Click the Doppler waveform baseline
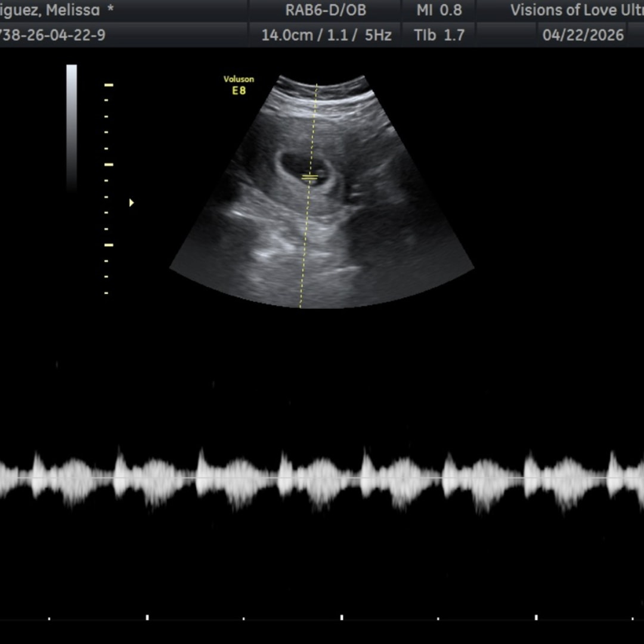Screen dimensions: 644x644 coord(322,478)
